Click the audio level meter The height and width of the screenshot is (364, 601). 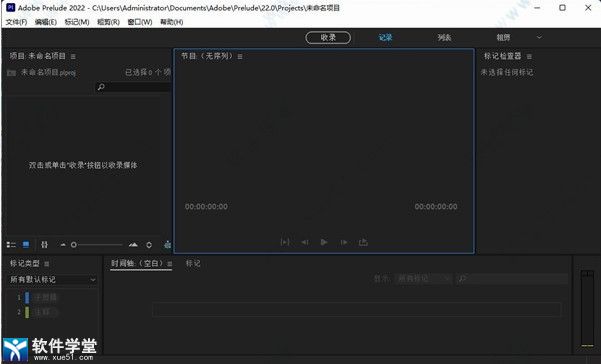point(587,309)
